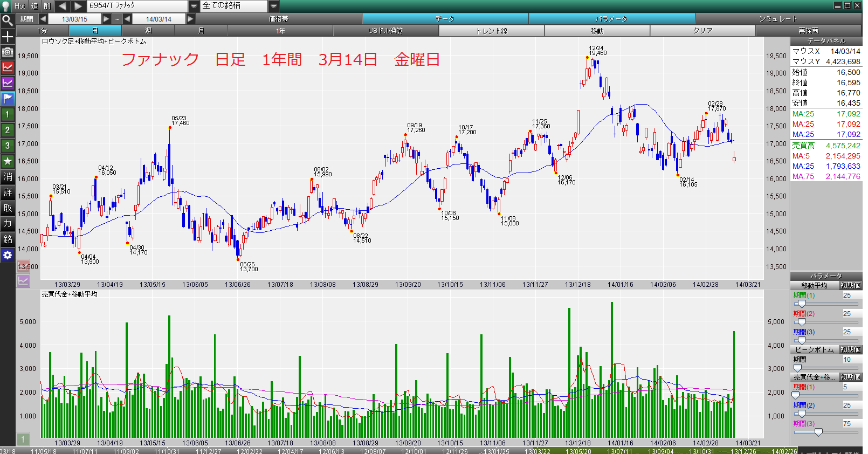Image resolution: width=868 pixels, height=454 pixels.
Task: Click the green star favorites icon
Action: click(x=8, y=161)
